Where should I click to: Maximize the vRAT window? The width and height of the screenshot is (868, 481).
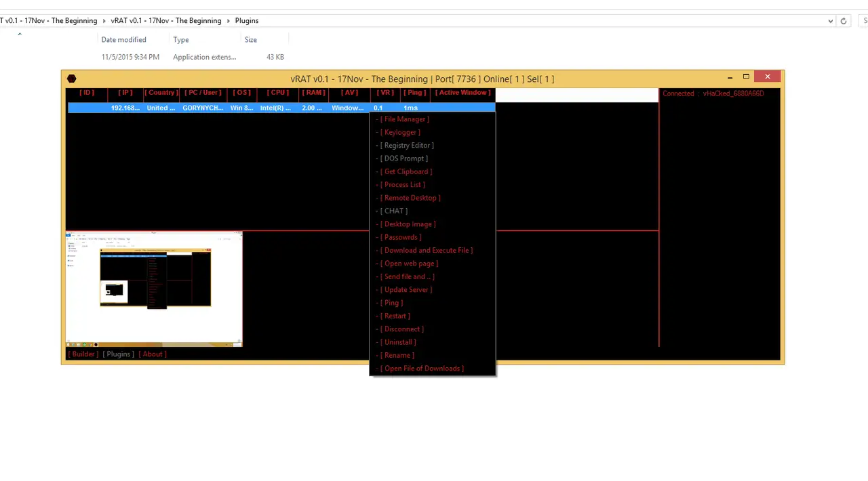[746, 77]
